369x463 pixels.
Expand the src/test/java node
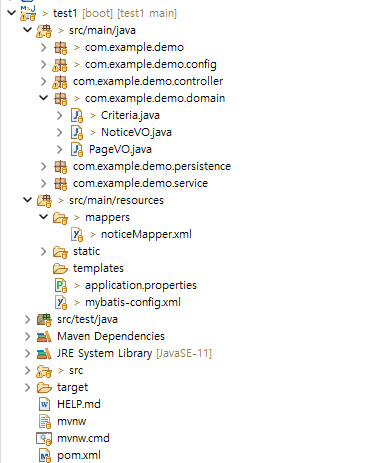[x=28, y=320]
